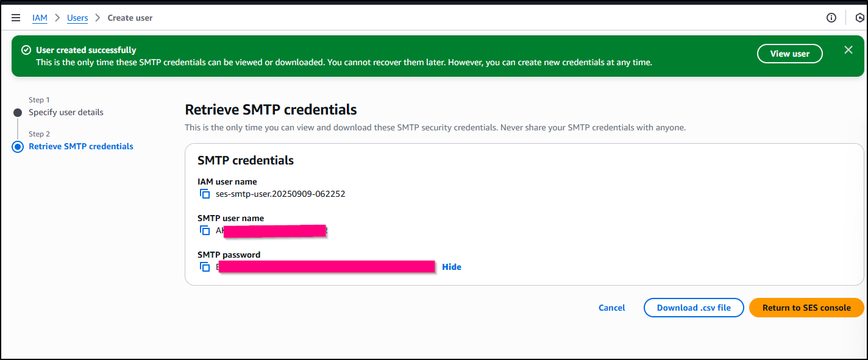Viewport: 868px width, 360px height.
Task: Return to SES console
Action: point(806,308)
